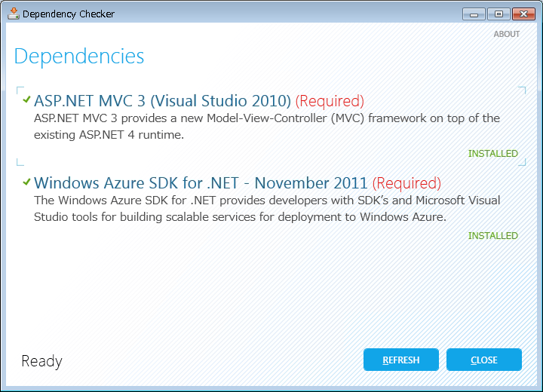Click the CLOSE button
543x392 pixels.
[484, 360]
